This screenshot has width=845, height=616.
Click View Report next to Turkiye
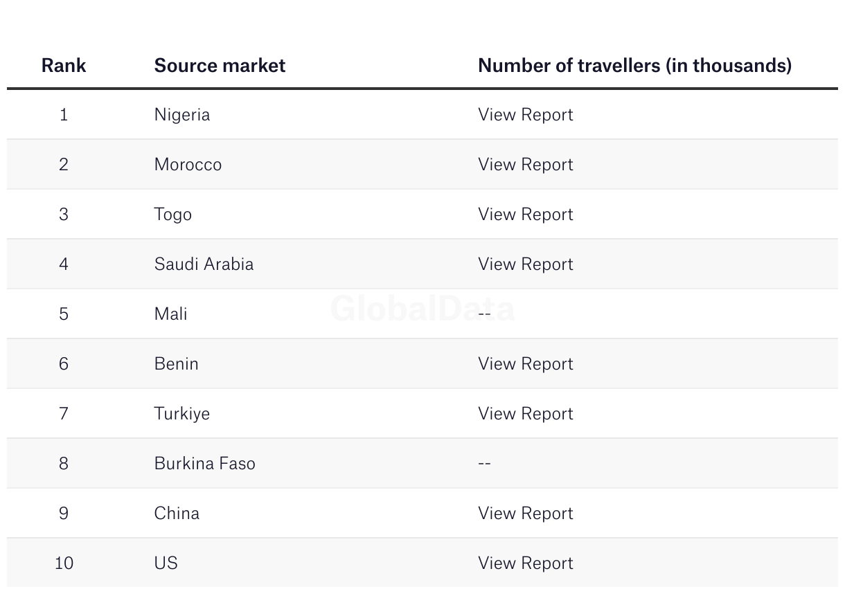525,414
